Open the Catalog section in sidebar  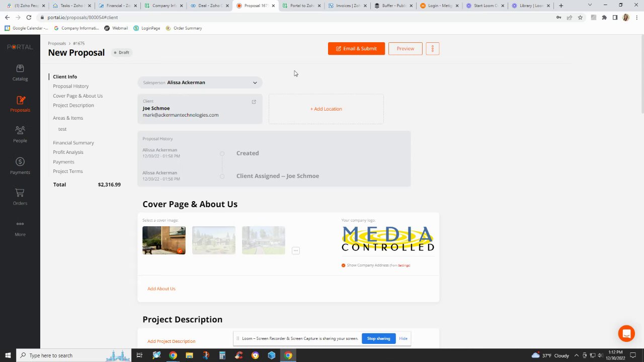(20, 72)
